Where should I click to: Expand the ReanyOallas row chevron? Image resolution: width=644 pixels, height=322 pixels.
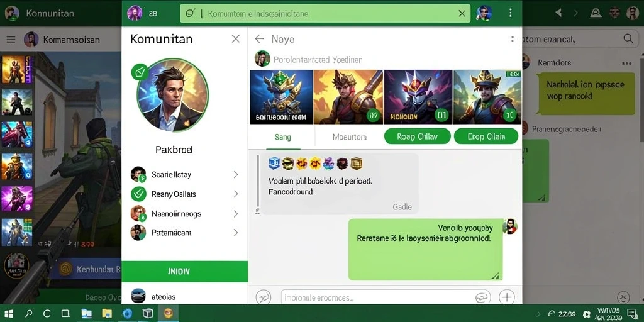tap(236, 194)
